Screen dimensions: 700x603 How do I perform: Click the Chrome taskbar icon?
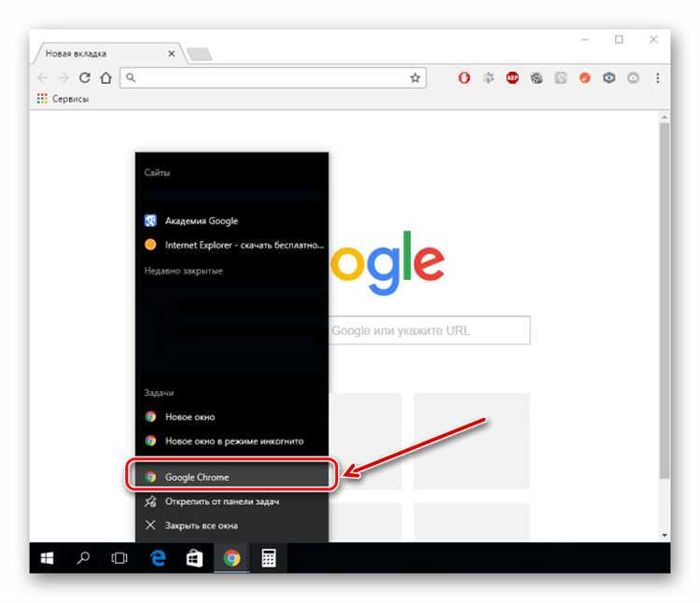tap(231, 558)
